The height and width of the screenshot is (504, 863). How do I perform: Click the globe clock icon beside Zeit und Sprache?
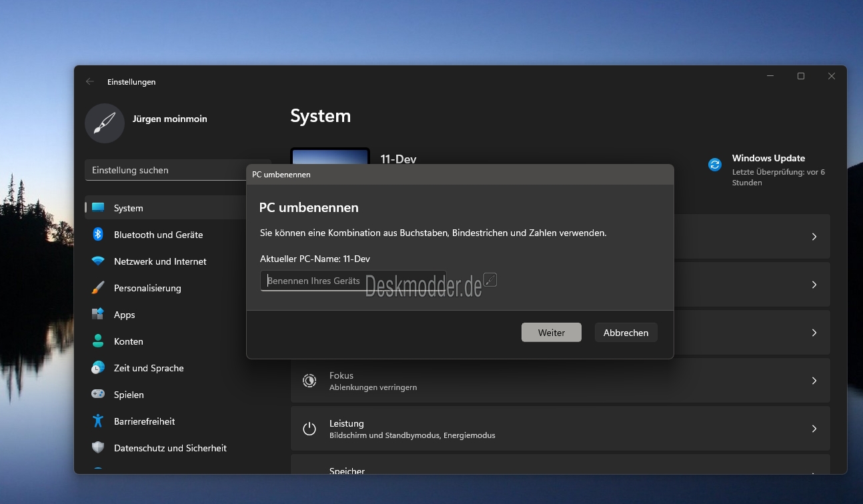point(98,367)
